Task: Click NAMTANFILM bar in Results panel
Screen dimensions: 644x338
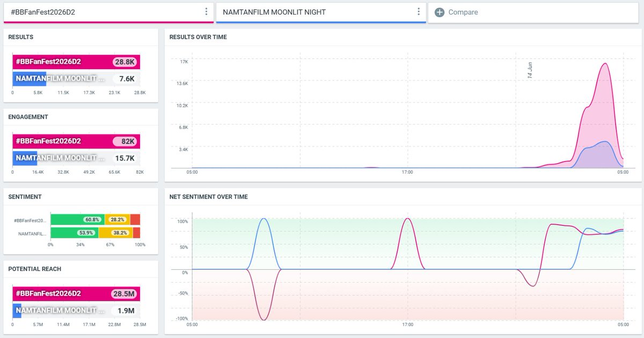Action: pyautogui.click(x=29, y=79)
